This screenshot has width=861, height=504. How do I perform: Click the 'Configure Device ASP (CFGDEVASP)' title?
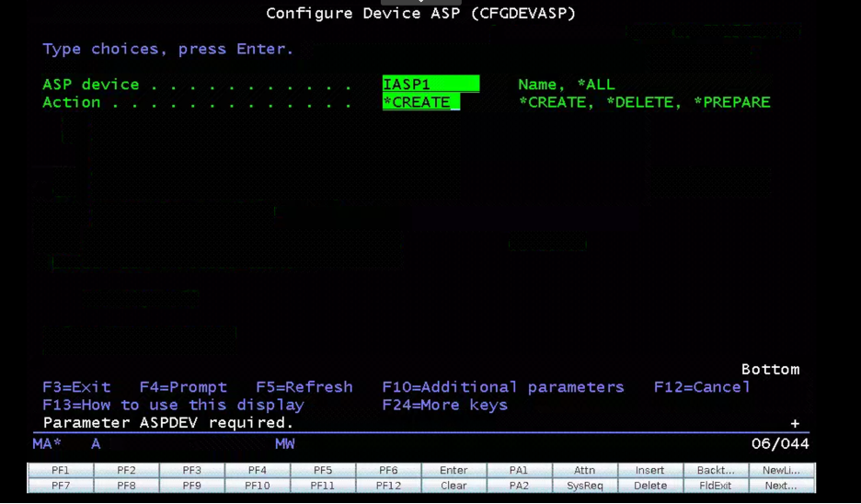[421, 13]
